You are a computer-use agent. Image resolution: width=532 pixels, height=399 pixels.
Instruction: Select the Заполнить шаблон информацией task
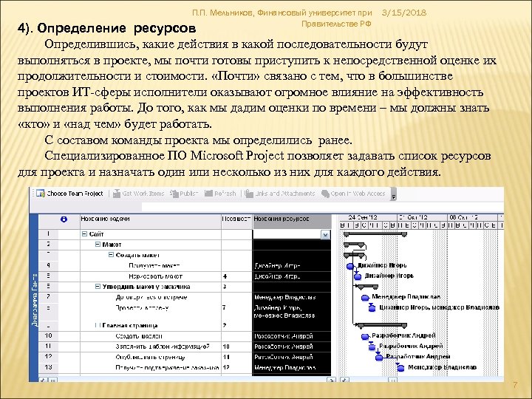tap(163, 347)
